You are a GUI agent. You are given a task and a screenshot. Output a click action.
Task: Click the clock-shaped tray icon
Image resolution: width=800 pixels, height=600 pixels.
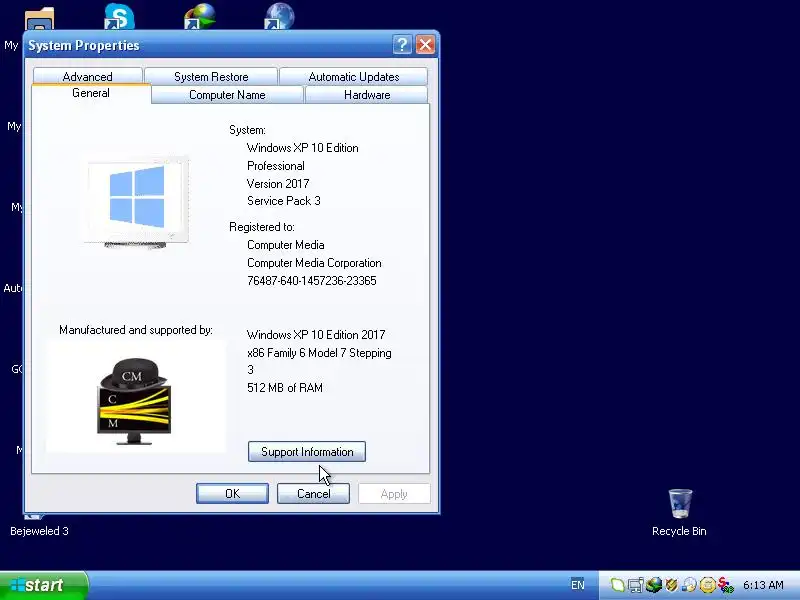689,585
